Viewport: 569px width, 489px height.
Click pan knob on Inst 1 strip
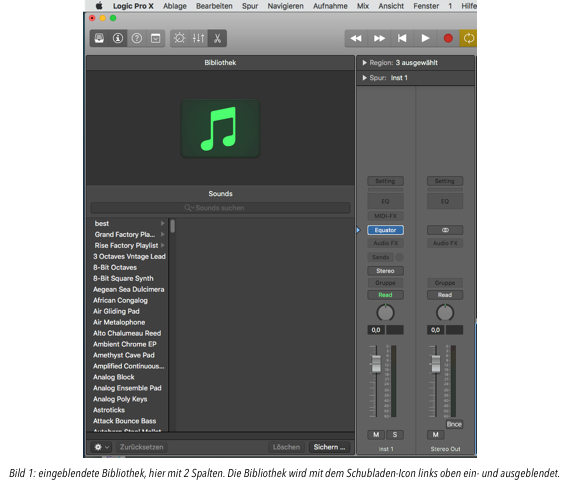click(385, 313)
